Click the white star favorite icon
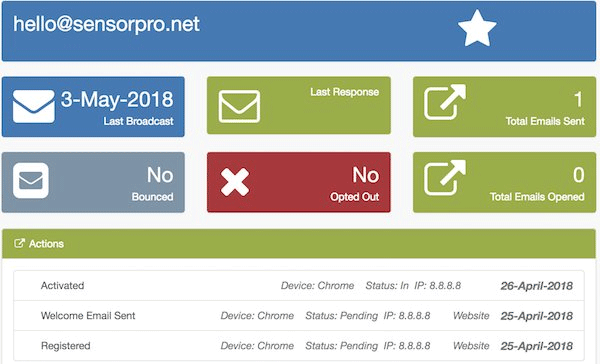 point(477,29)
